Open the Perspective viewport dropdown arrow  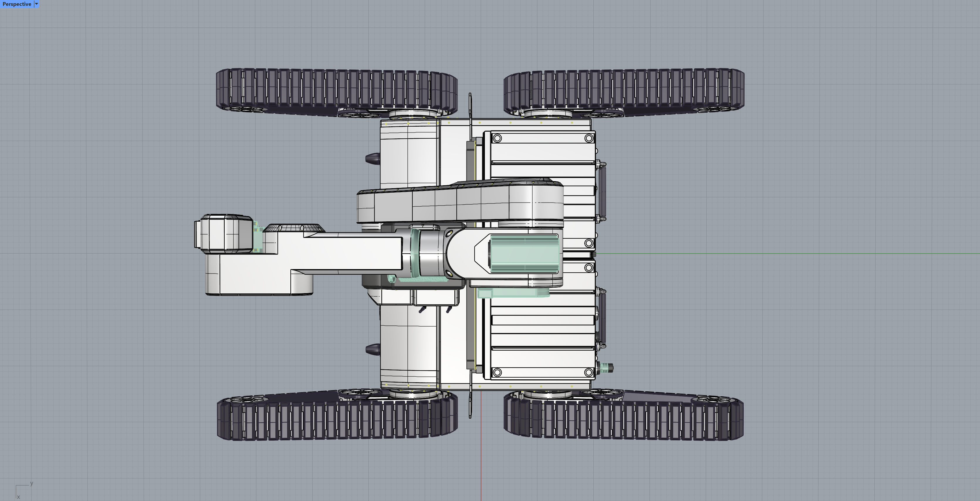click(37, 4)
